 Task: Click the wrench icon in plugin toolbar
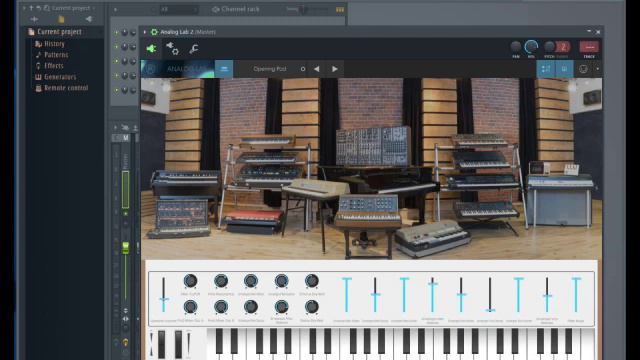coord(194,49)
